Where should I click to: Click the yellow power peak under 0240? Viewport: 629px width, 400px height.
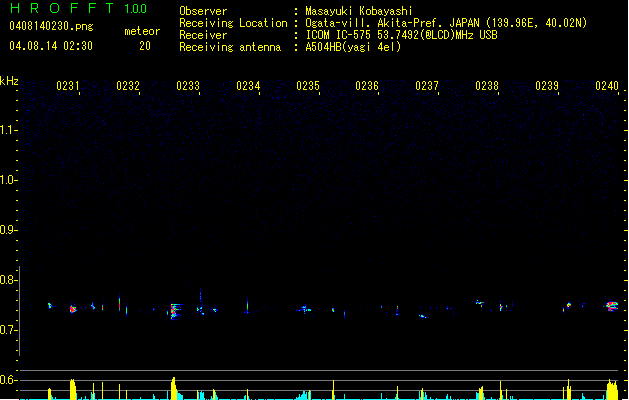(x=612, y=390)
